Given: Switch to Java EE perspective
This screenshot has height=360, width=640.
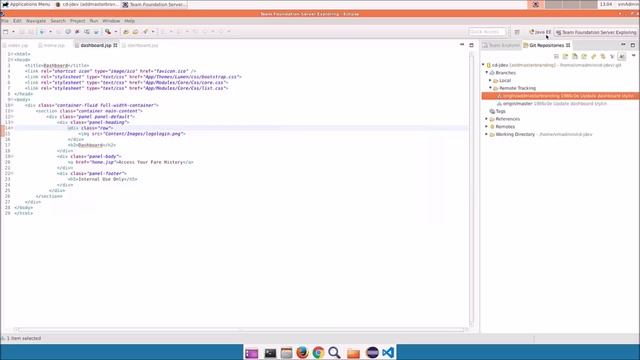Looking at the screenshot, I should [540, 32].
